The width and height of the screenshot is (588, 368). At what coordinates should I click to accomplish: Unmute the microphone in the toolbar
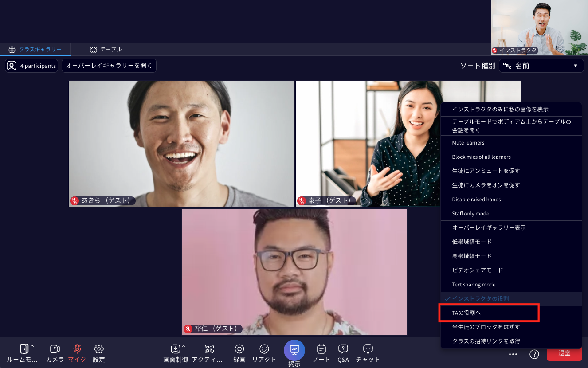(x=77, y=353)
